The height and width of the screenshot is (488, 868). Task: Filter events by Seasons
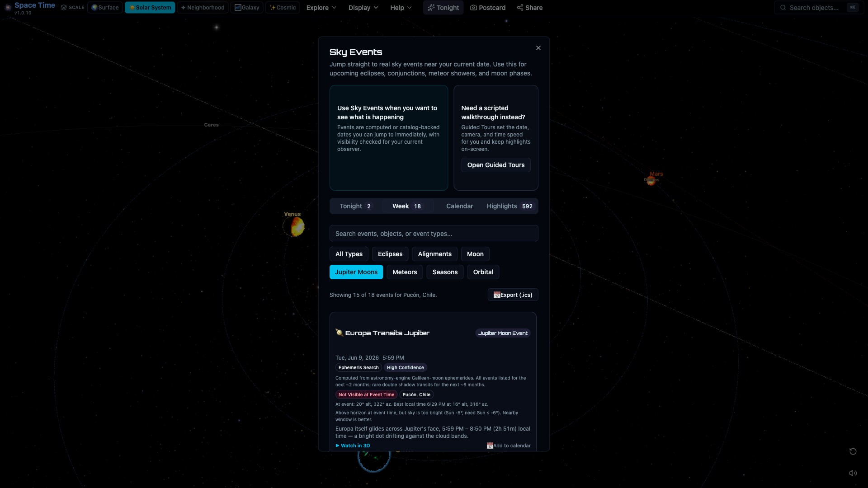point(445,272)
